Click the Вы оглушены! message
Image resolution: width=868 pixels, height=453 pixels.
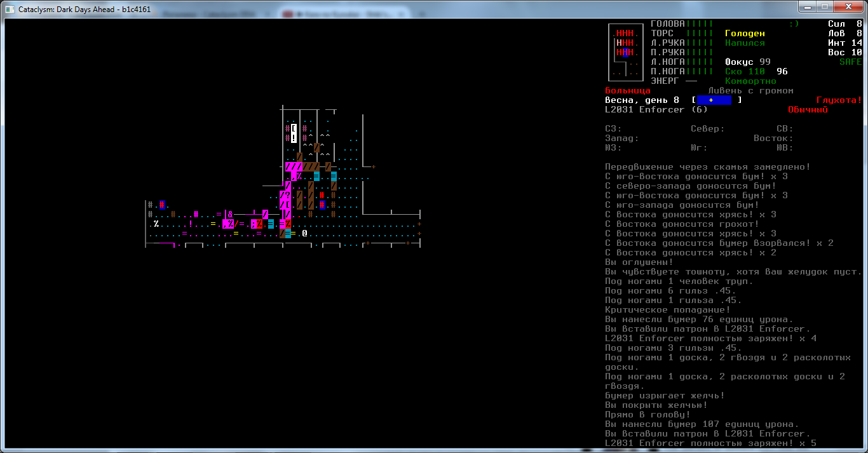(639, 262)
